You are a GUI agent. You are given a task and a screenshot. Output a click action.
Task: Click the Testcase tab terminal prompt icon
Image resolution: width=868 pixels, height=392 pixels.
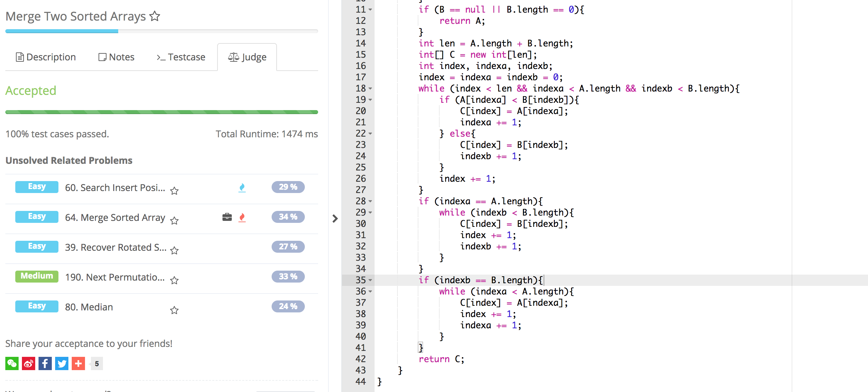161,58
